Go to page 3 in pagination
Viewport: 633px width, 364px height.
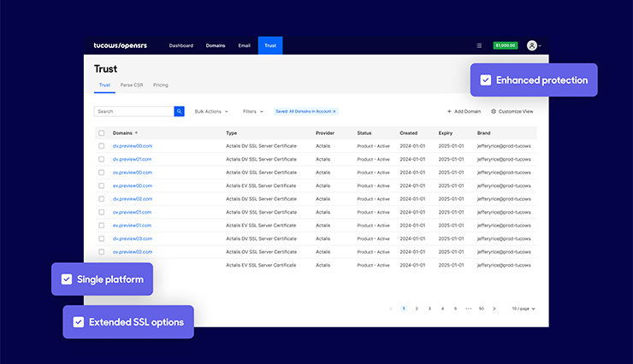(x=429, y=308)
